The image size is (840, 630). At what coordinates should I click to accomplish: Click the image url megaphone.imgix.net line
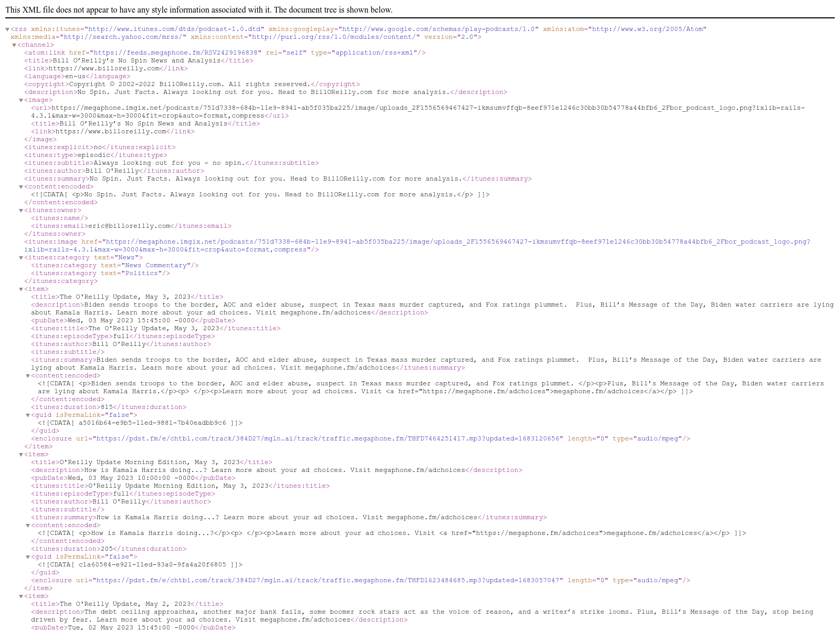(418, 112)
